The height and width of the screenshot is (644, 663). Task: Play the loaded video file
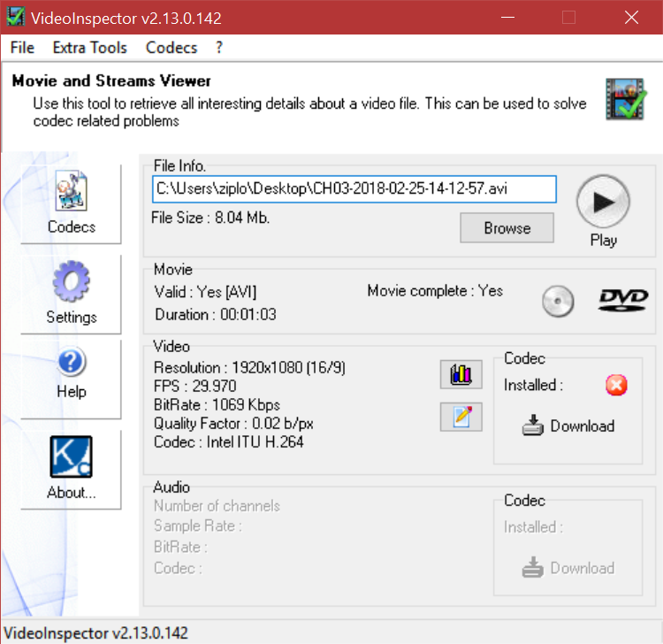[603, 203]
